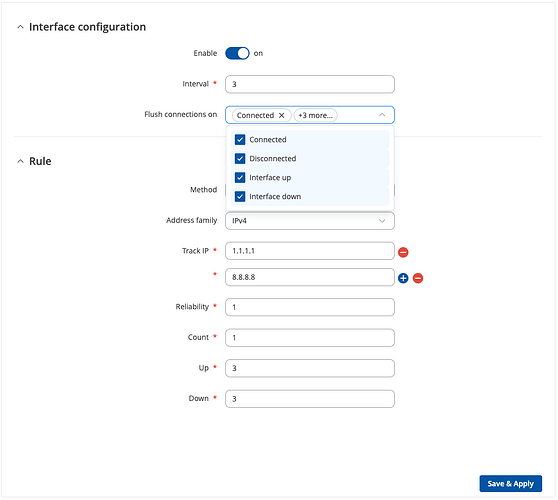
Task: Add another Track IP field
Action: (x=403, y=278)
